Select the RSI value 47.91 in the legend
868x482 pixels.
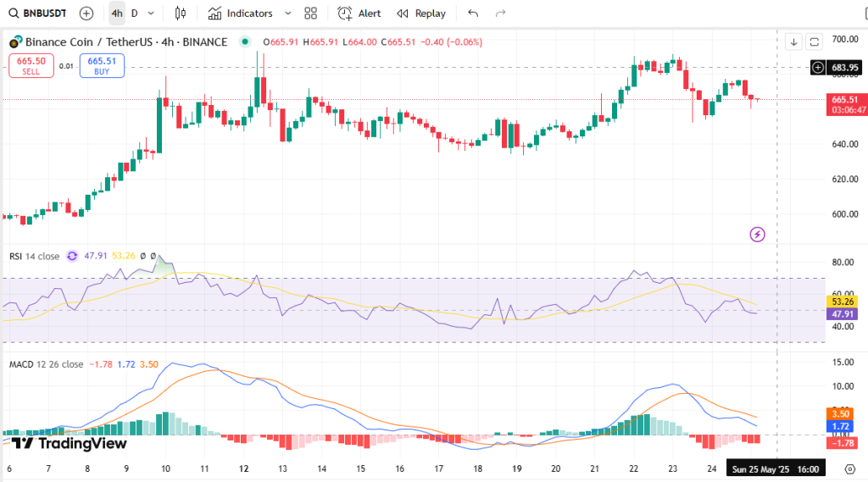click(x=95, y=256)
